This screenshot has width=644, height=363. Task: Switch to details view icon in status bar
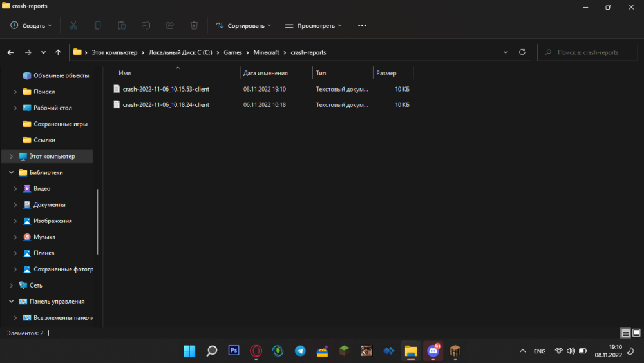(625, 333)
